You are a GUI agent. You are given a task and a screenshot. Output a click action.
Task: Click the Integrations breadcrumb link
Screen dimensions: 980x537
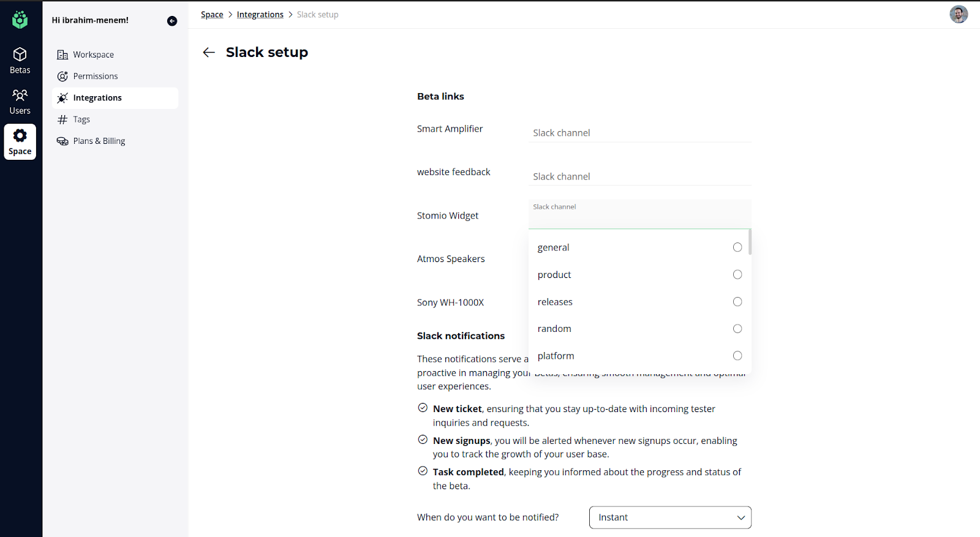[260, 15]
